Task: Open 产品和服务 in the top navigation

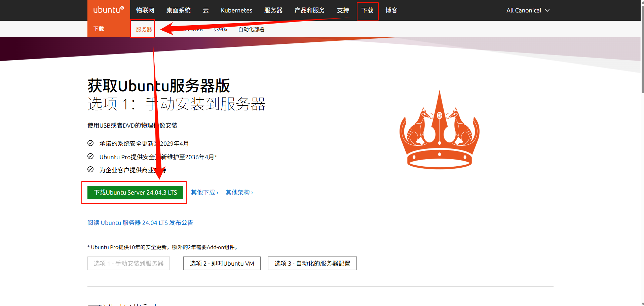Action: [310, 10]
